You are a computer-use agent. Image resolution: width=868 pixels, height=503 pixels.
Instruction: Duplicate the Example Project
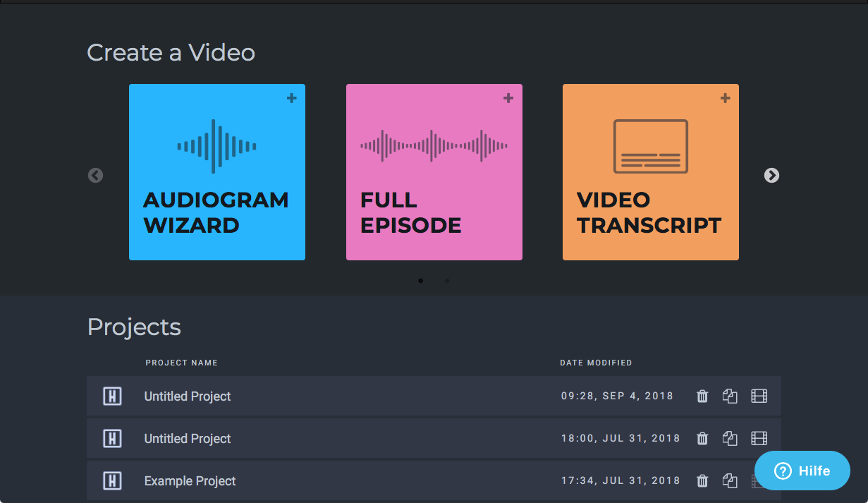click(730, 481)
